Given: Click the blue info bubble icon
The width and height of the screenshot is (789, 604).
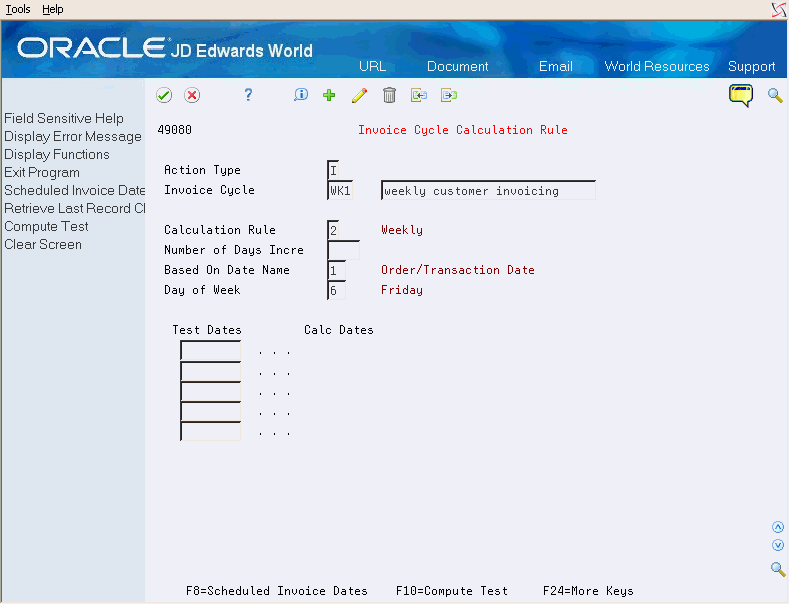Looking at the screenshot, I should (x=301, y=95).
